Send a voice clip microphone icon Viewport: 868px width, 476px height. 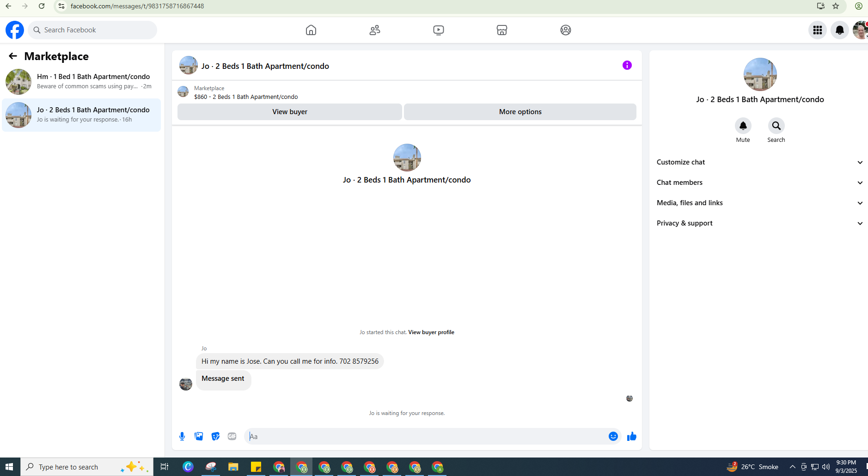coord(182,436)
